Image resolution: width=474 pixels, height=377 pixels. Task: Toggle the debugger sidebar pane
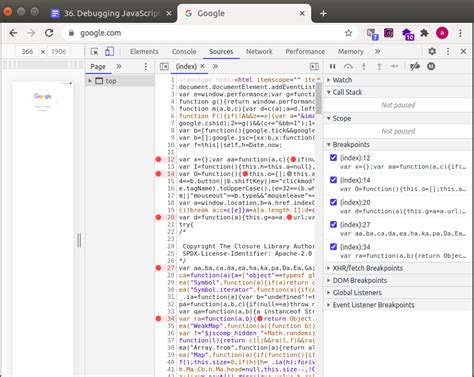point(314,67)
